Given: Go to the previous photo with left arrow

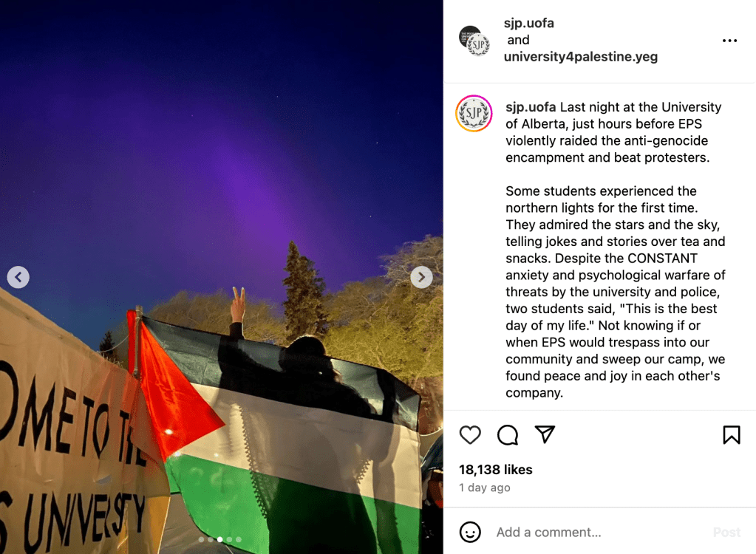Looking at the screenshot, I should pos(18,277).
